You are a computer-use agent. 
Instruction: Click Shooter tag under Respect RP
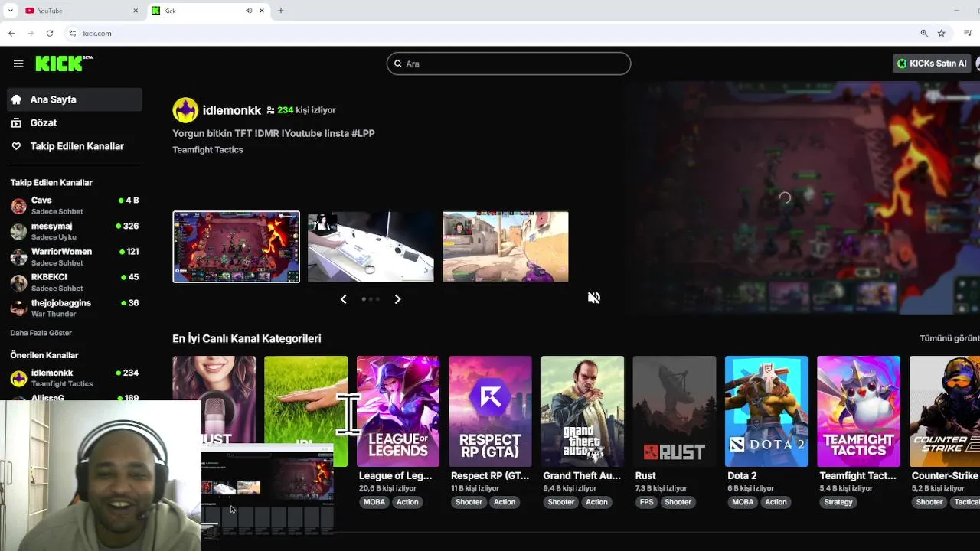click(469, 502)
